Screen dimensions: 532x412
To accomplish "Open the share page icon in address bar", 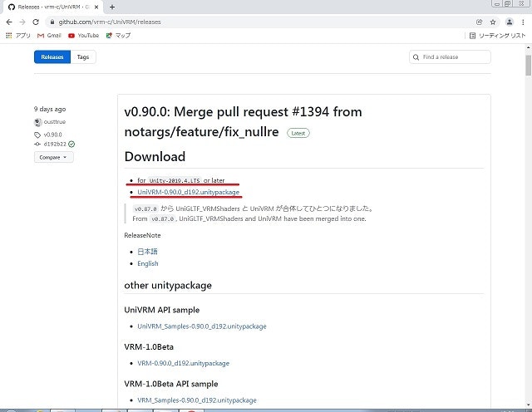I will coord(479,22).
